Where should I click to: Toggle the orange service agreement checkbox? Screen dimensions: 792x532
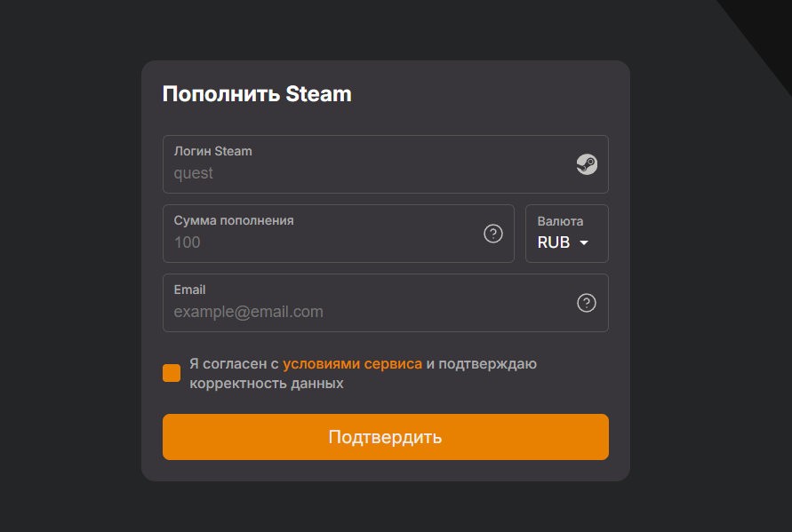tap(172, 373)
